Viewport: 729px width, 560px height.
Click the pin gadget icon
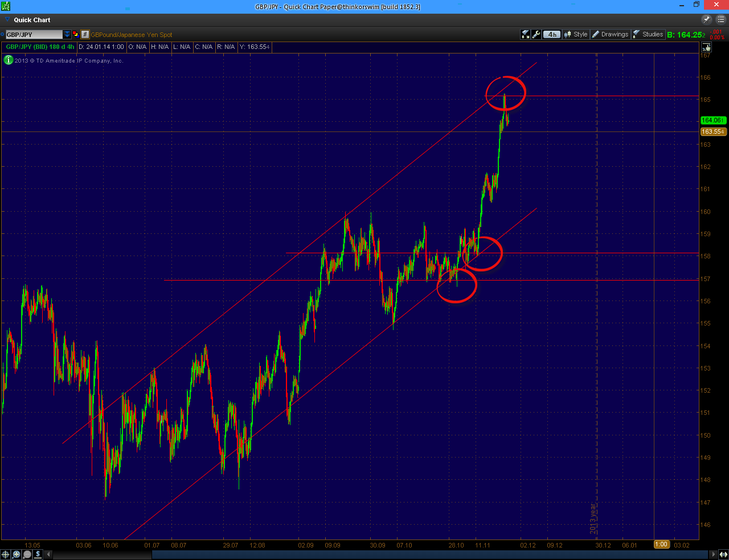707,19
